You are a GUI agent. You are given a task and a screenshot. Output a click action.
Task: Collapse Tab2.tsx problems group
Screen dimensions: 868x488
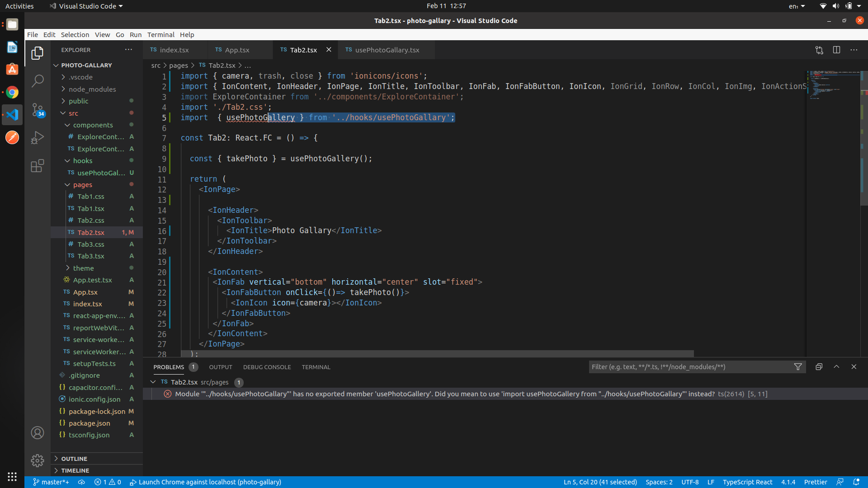[x=153, y=382]
